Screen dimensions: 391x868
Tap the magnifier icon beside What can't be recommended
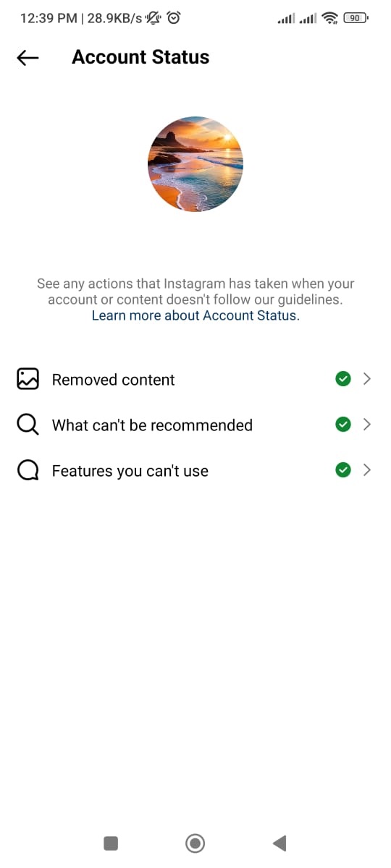[x=28, y=425]
